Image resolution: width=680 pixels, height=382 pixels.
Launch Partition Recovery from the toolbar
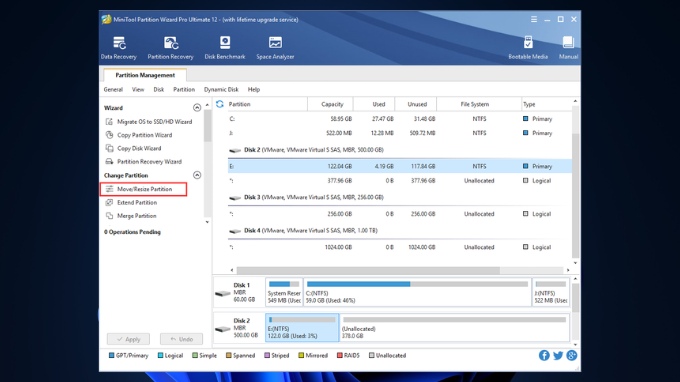[170, 48]
